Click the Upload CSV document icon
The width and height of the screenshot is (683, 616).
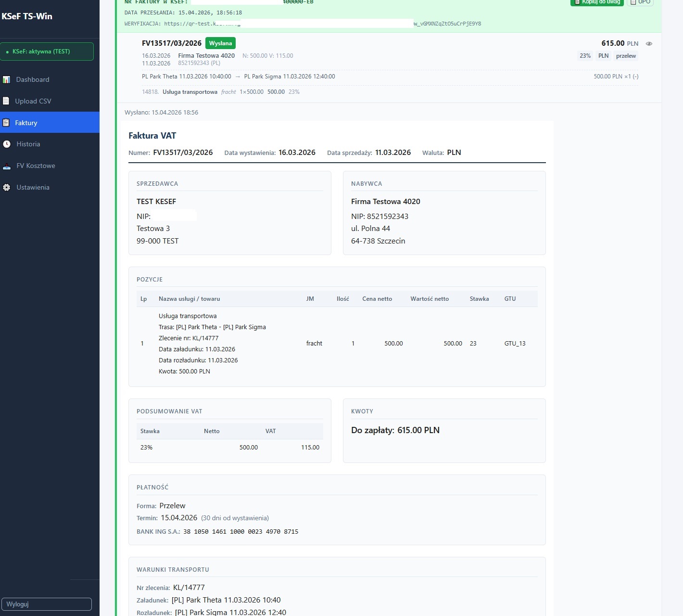(6, 101)
